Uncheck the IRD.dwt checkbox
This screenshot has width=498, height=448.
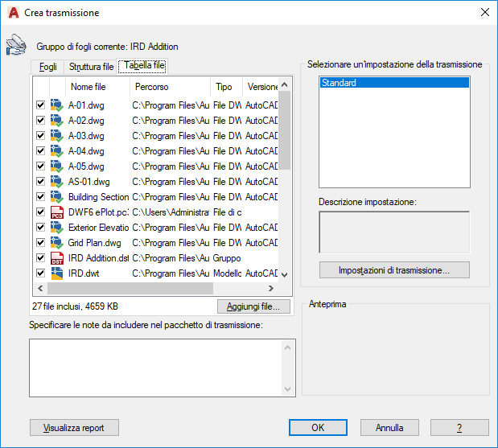[40, 273]
